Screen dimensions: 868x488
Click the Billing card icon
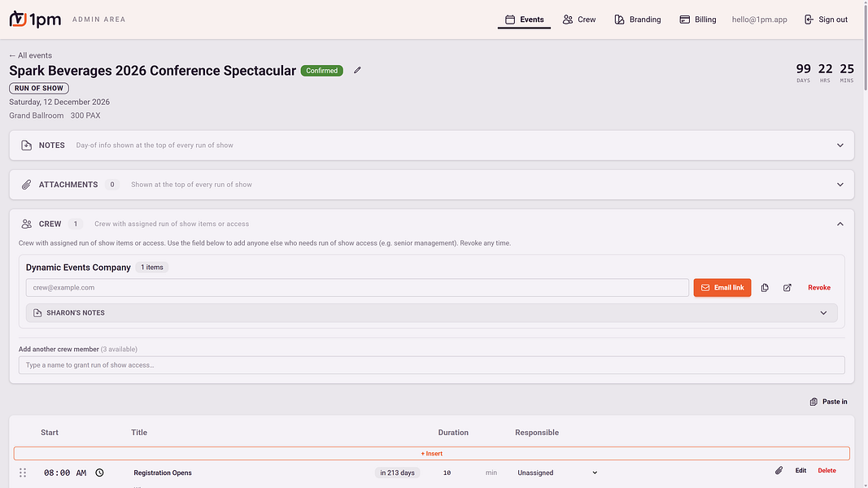click(685, 20)
